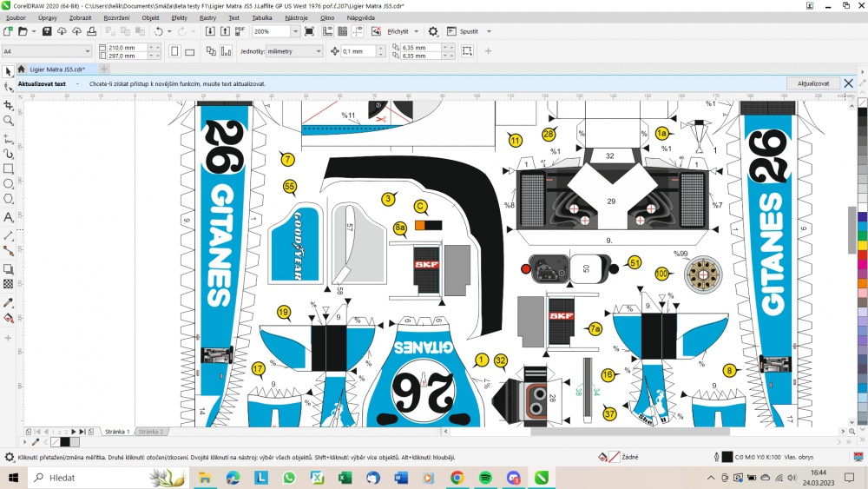The height and width of the screenshot is (489, 868).
Task: Click the Print icon
Action: (91, 31)
